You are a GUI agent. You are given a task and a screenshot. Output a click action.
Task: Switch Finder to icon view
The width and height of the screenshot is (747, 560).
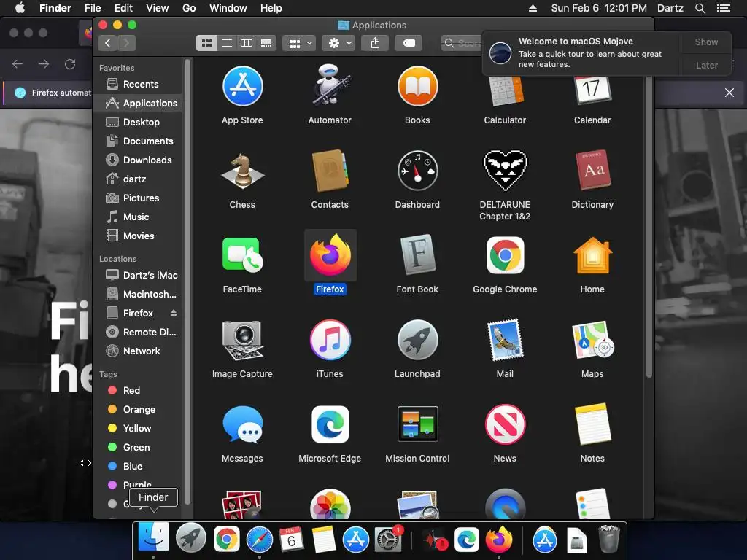(206, 43)
